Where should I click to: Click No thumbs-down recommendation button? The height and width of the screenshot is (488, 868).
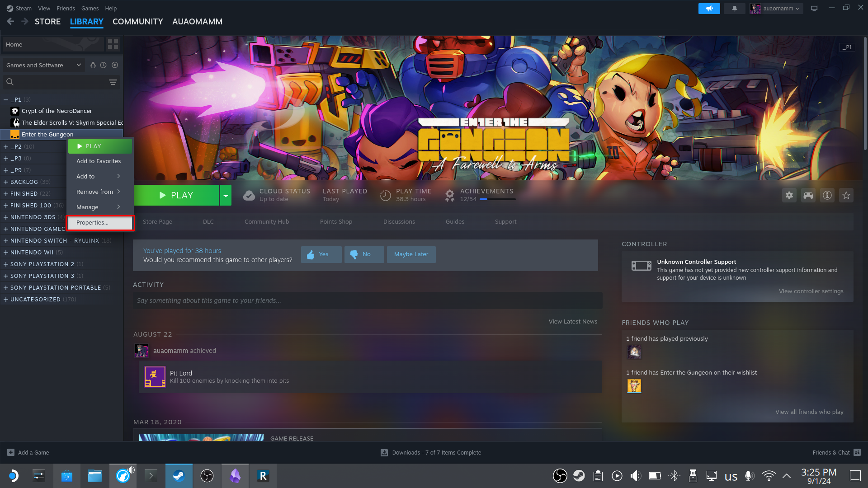coord(364,254)
